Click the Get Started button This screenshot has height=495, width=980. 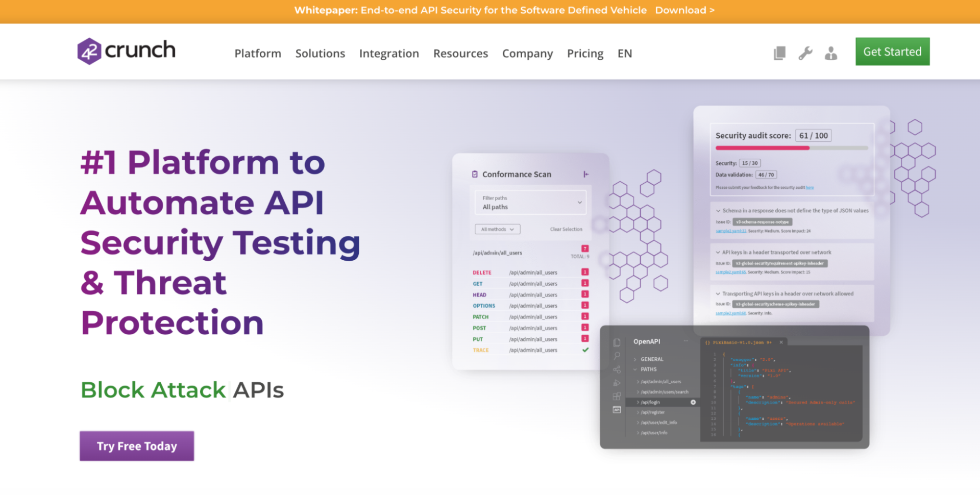point(892,52)
